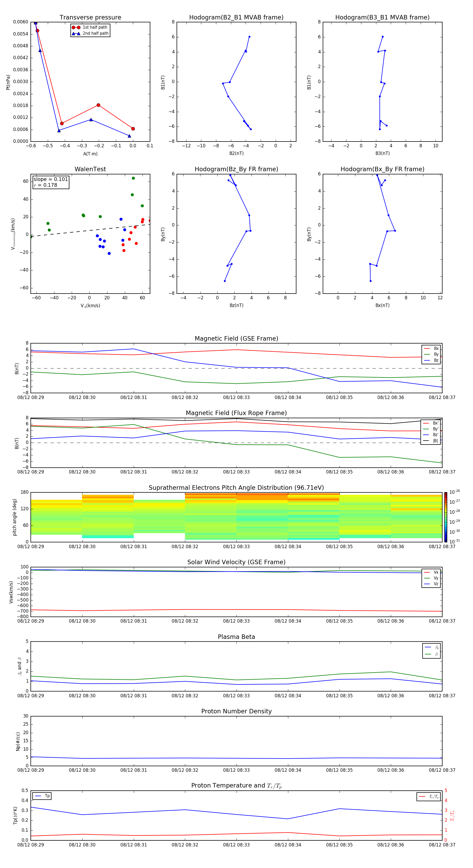Click the 'Hodogram(B2_B1 MVAB frame)' title
The image size is (473, 868).
pyautogui.click(x=236, y=18)
